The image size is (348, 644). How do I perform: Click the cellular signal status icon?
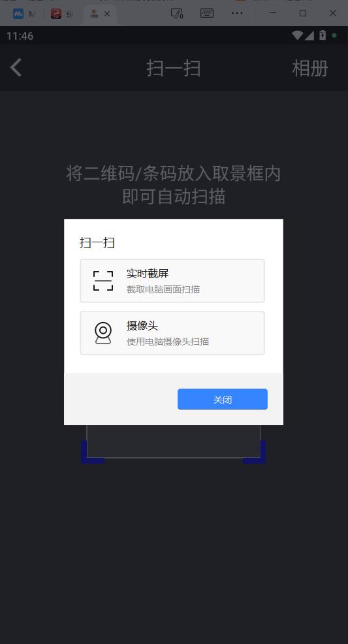(x=309, y=35)
